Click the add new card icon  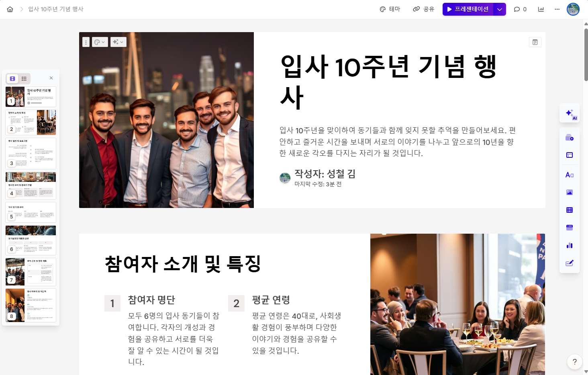tap(570, 138)
